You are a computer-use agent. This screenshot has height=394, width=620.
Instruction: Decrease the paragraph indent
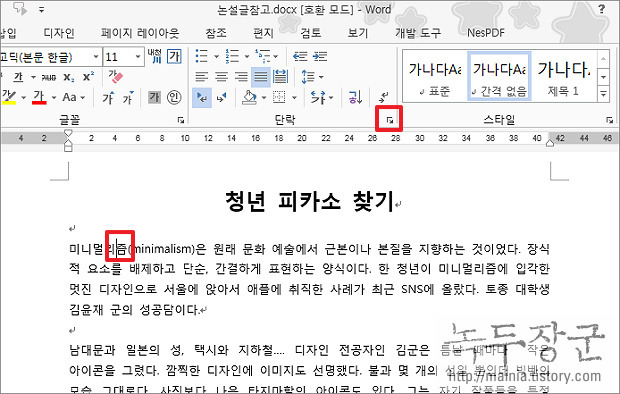[x=300, y=57]
